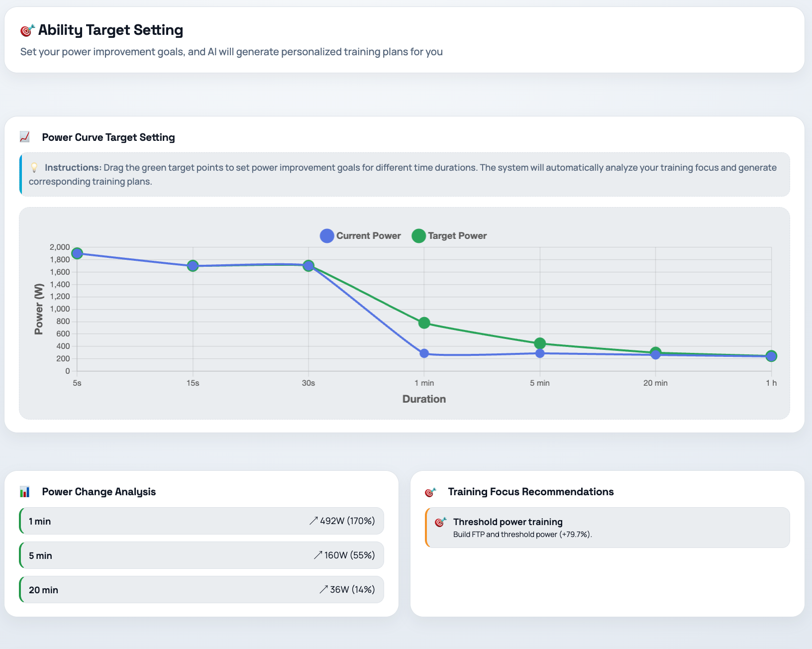Click the blue 5 min current power point
This screenshot has width=812, height=649.
[x=540, y=353]
